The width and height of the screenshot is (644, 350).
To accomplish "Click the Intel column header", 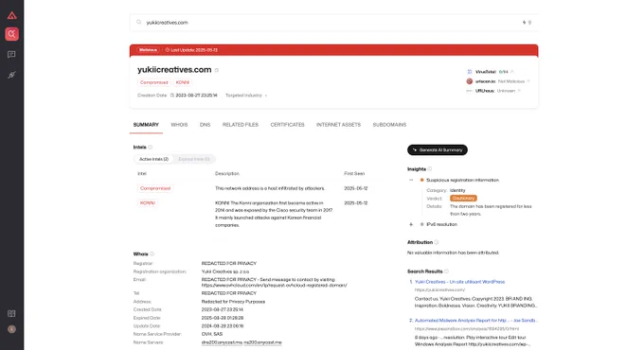I will (142, 173).
